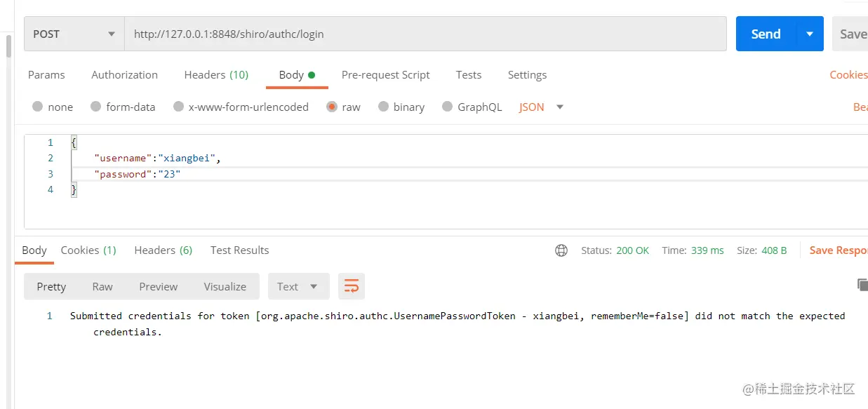This screenshot has height=409, width=868.
Task: Open the response Cookies (1) tab
Action: pos(88,250)
